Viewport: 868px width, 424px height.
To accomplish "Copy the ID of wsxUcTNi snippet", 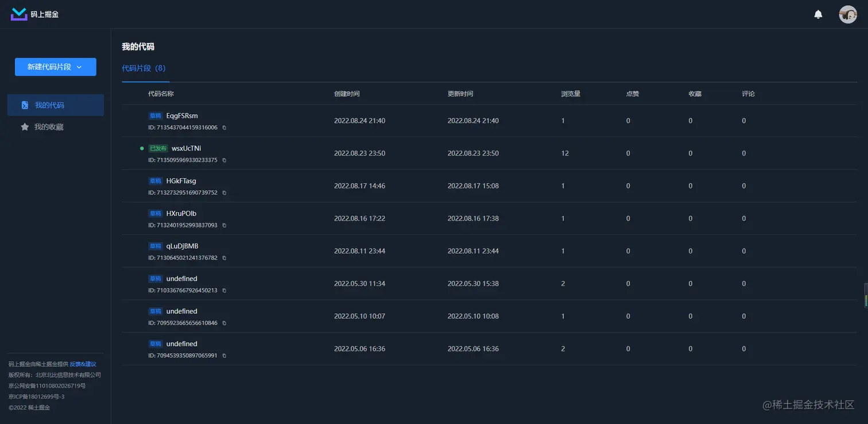I will click(x=224, y=160).
